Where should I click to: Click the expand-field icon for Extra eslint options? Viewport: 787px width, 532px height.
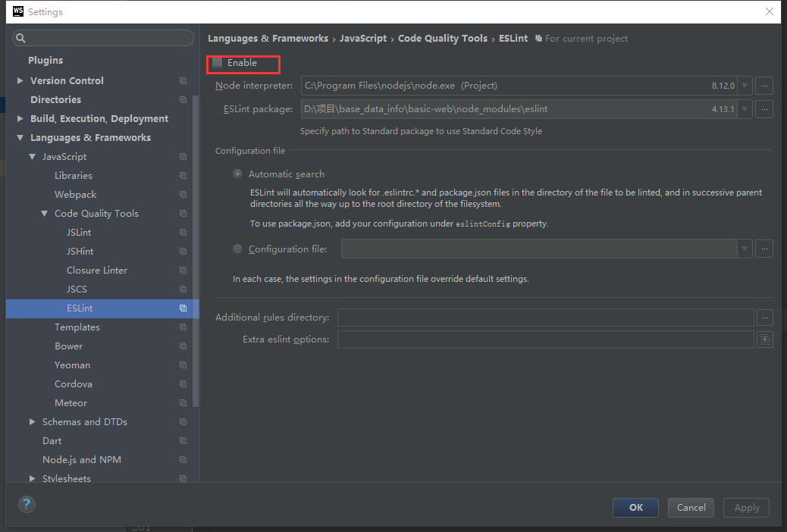tap(765, 340)
